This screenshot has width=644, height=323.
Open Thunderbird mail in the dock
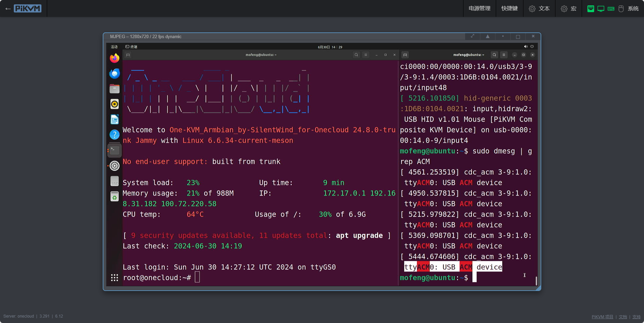pos(115,74)
